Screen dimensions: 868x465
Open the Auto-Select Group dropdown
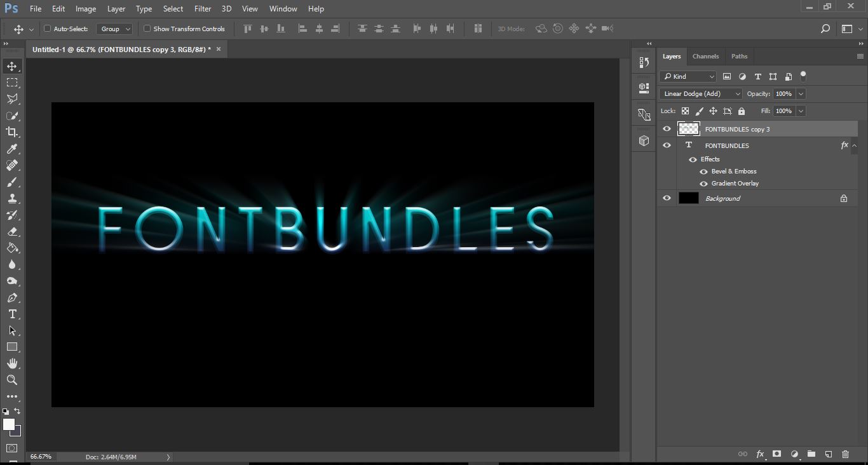[114, 29]
